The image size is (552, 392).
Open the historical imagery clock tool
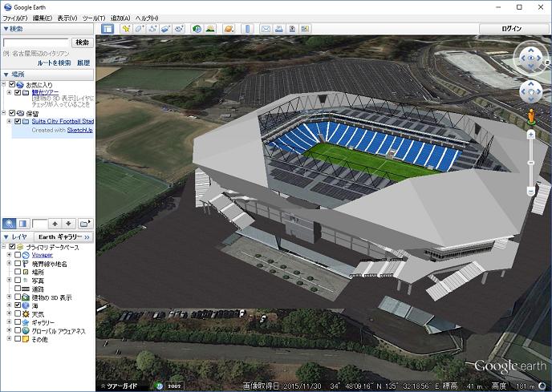pyautogui.click(x=197, y=29)
